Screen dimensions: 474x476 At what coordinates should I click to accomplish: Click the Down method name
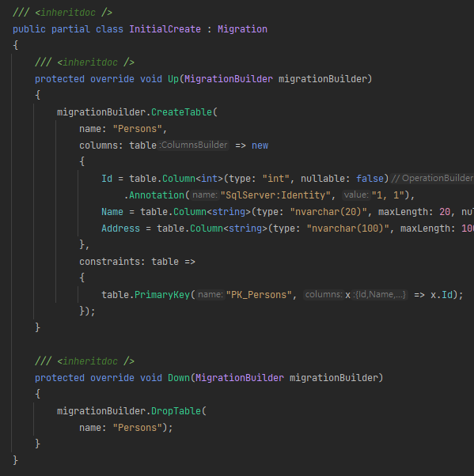tap(179, 378)
